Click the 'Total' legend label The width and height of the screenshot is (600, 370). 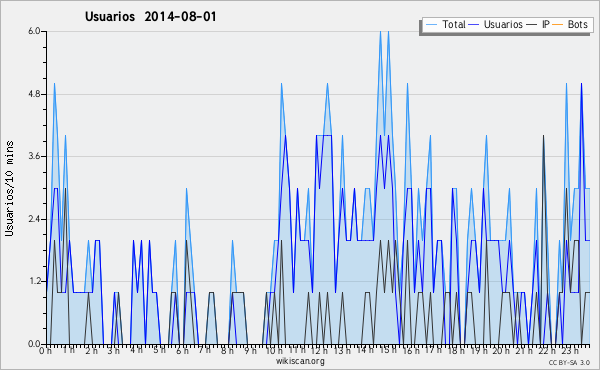[454, 24]
